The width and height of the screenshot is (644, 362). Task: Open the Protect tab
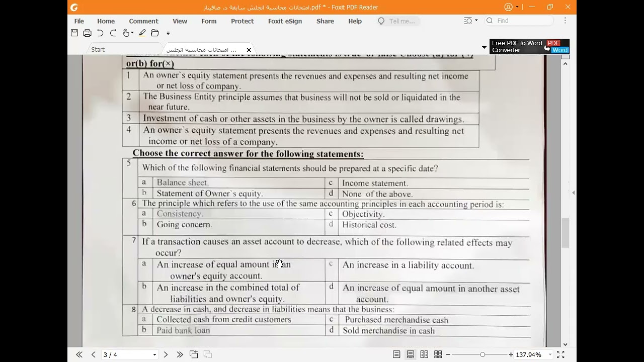point(242,21)
